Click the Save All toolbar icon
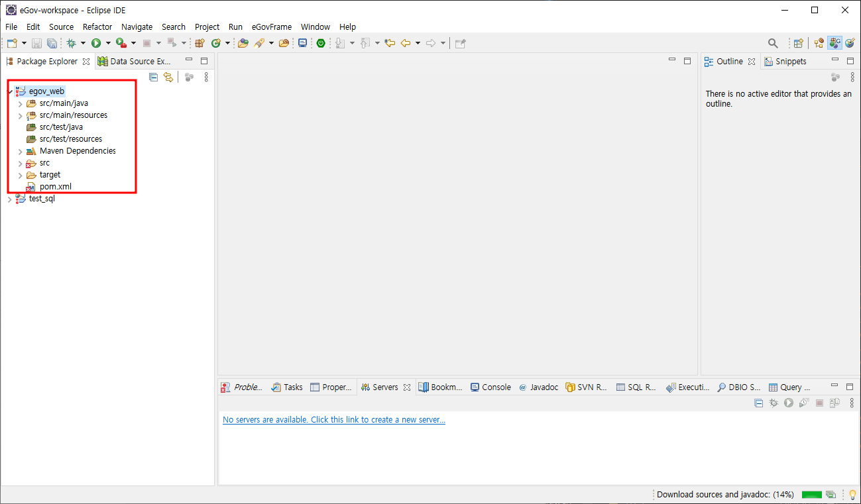Viewport: 861px width, 504px height. click(x=52, y=43)
